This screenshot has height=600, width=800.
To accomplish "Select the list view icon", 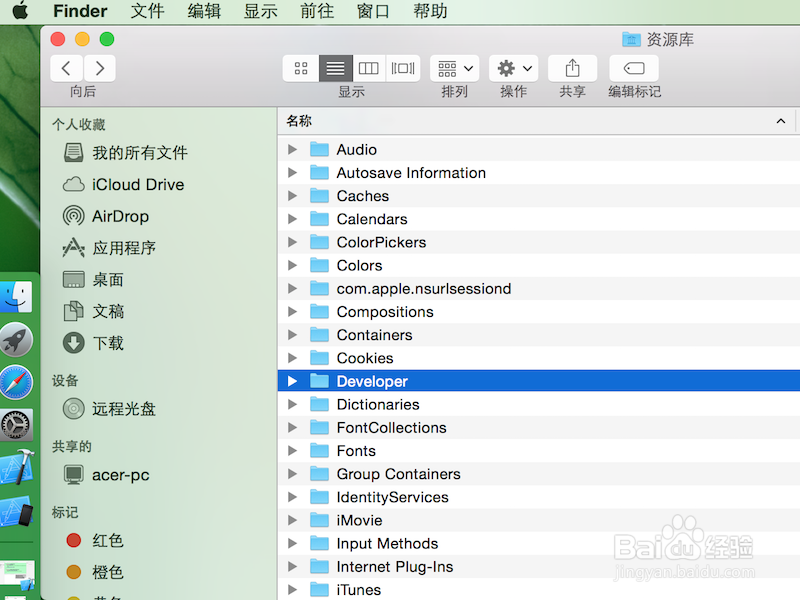I will coord(335,68).
